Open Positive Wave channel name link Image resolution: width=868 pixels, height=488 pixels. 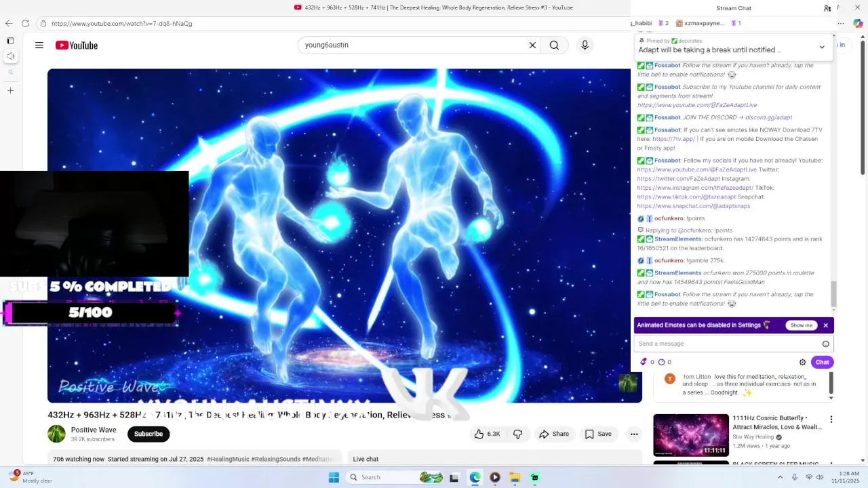94,430
